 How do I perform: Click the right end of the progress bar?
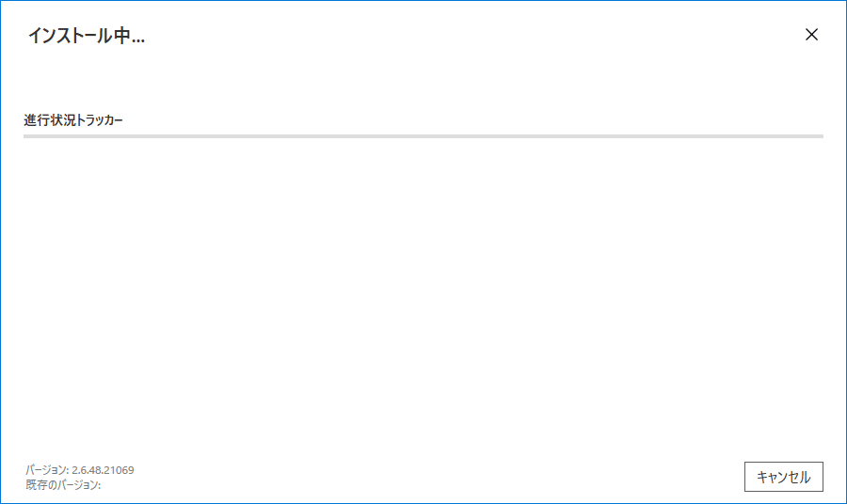[819, 136]
